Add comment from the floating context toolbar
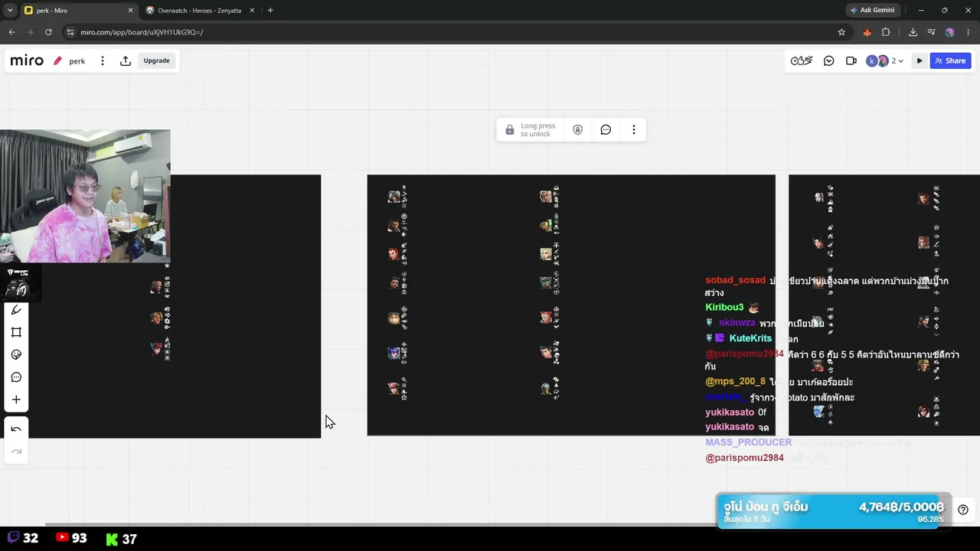This screenshot has width=980, height=551. pos(606,130)
